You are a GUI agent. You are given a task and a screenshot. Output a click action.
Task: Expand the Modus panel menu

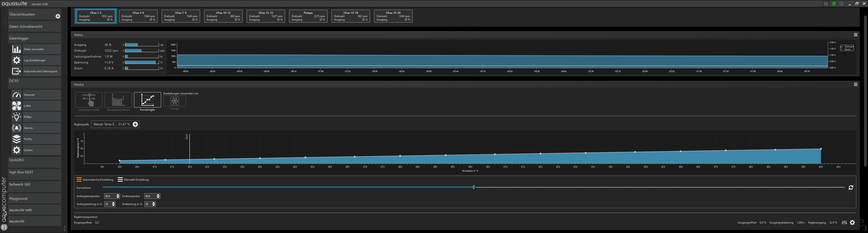pos(855,84)
